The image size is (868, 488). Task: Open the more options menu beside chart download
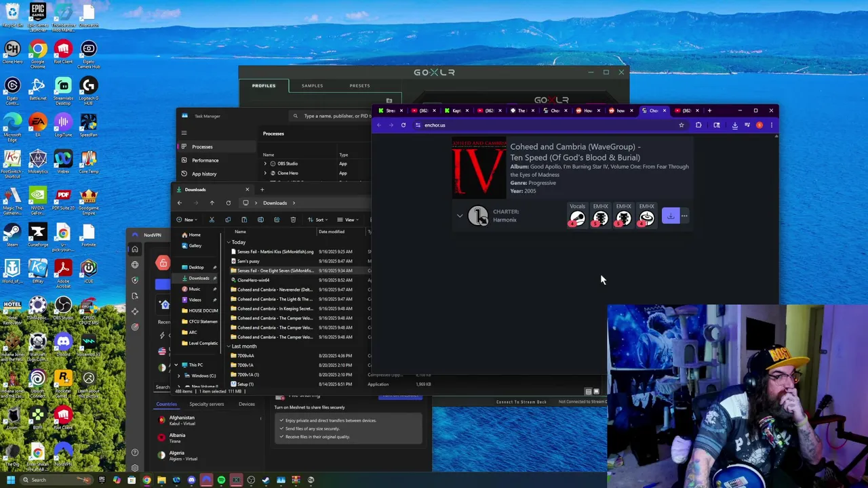pos(684,216)
